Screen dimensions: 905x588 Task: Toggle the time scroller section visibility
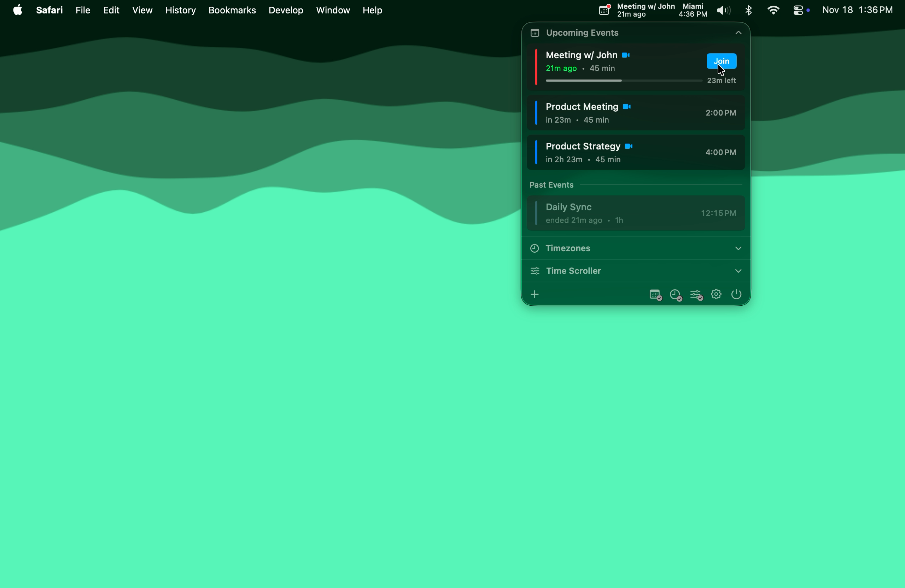point(696,295)
